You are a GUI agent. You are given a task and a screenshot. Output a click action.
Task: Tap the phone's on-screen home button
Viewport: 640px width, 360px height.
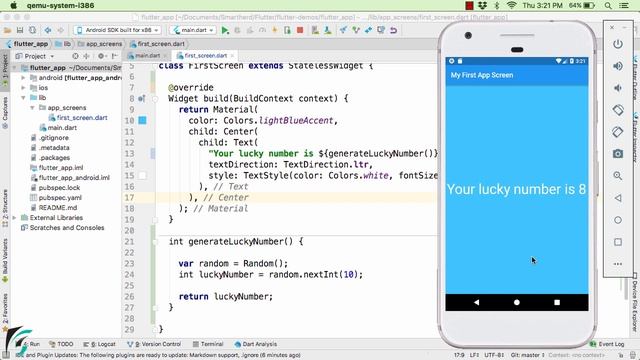pyautogui.click(x=517, y=302)
